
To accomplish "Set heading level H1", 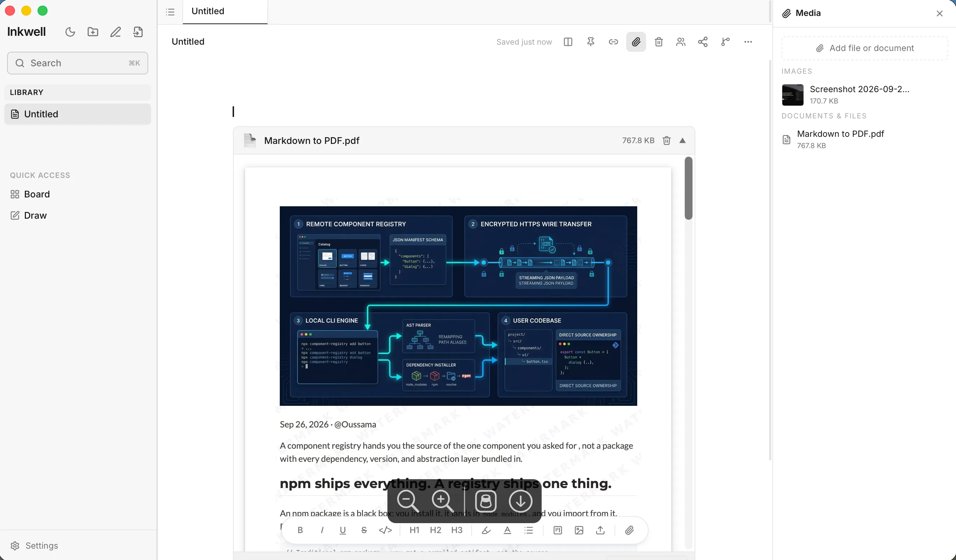I will (414, 530).
